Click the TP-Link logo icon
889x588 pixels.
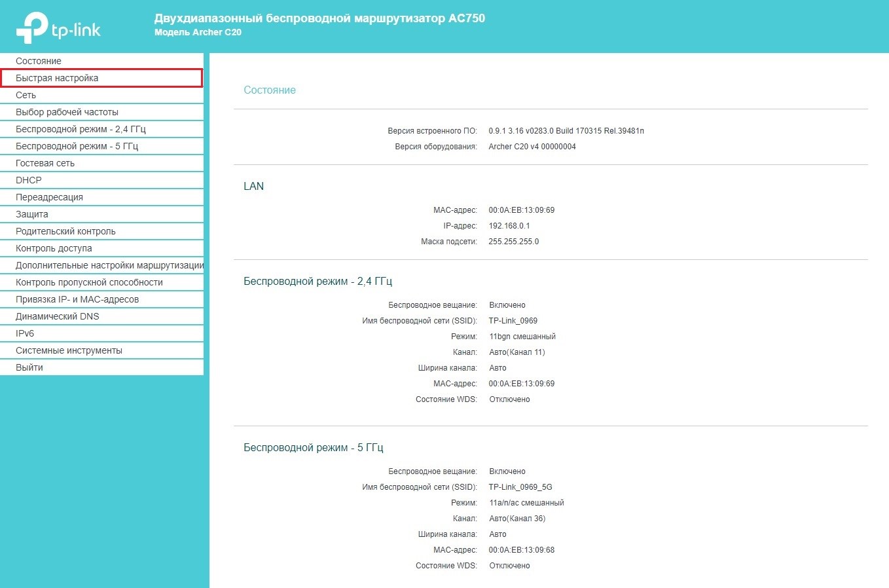(x=33, y=28)
